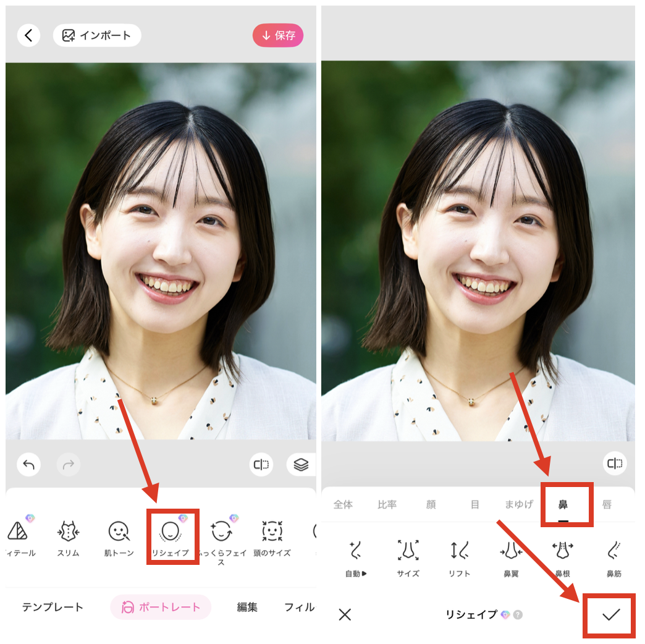The image size is (645, 644).
Task: Open the インポート (Import) dialog
Action: tap(97, 35)
